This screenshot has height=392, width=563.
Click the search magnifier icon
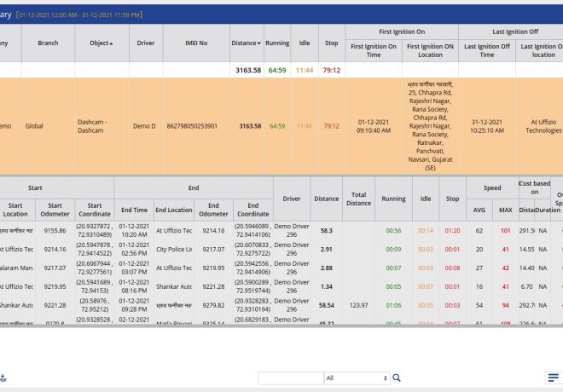[x=397, y=378]
